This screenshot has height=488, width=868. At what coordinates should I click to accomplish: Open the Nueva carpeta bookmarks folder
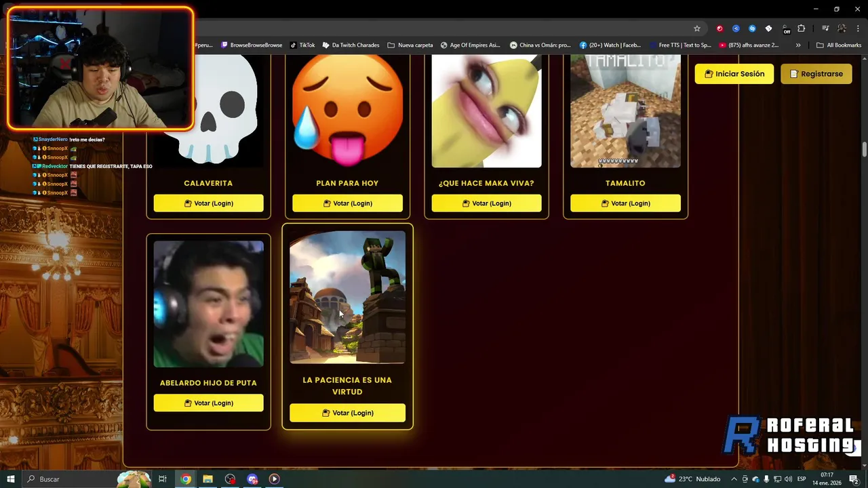click(x=410, y=45)
